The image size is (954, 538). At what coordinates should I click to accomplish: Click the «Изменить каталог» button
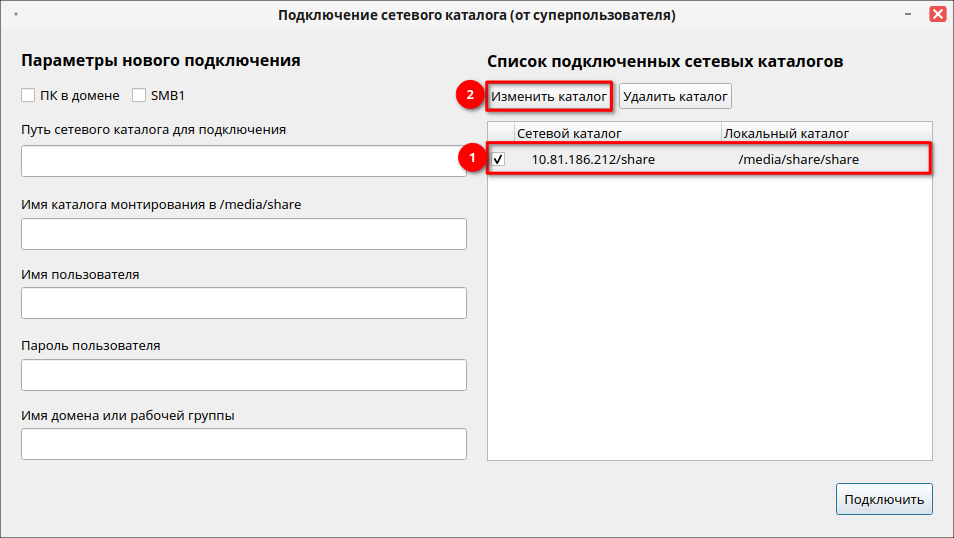[549, 97]
